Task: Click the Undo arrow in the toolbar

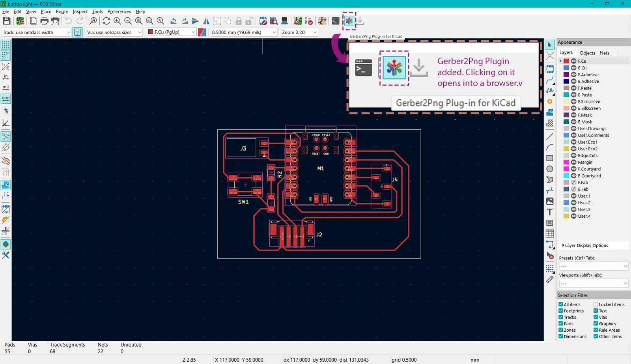Action: (x=69, y=21)
